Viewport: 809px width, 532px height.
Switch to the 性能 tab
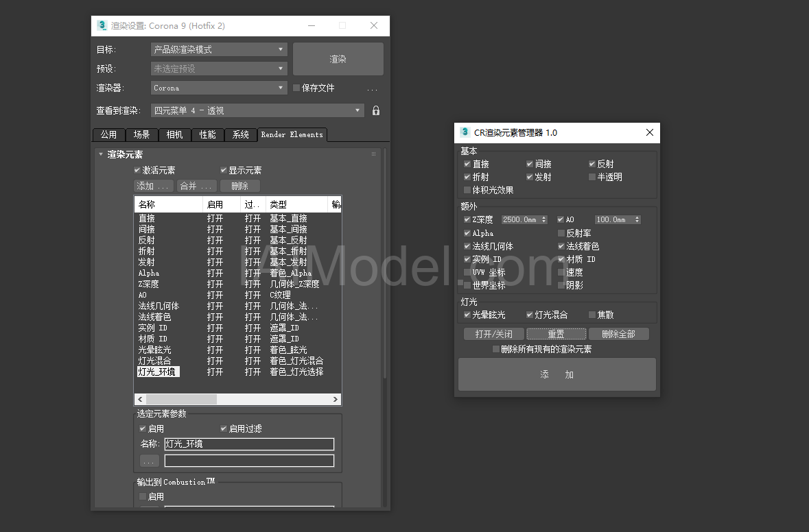(x=207, y=134)
